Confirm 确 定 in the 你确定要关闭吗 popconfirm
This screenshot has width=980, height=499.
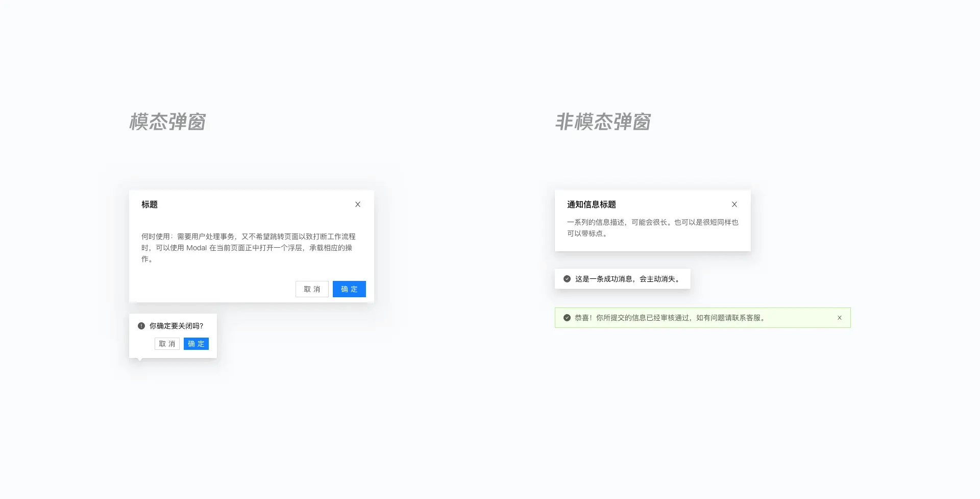196,344
